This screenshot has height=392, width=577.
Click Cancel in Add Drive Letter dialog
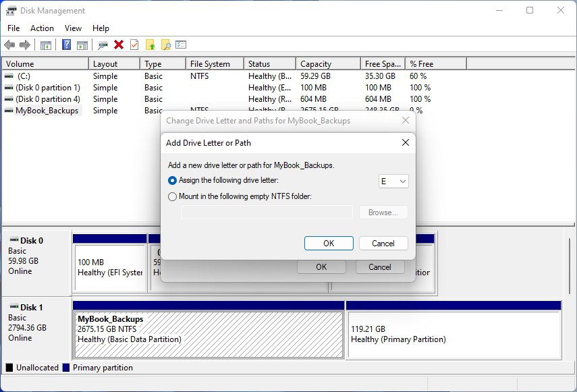(x=383, y=244)
